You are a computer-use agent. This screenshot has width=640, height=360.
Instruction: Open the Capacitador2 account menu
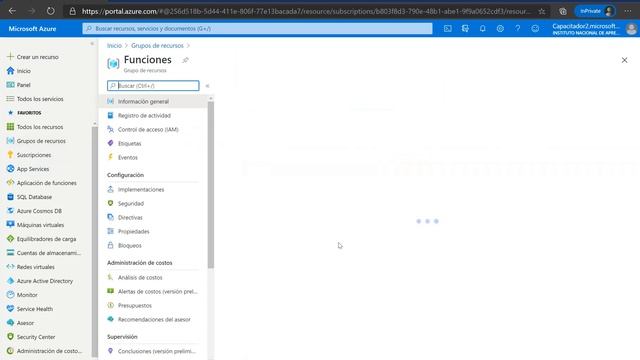pyautogui.click(x=594, y=29)
